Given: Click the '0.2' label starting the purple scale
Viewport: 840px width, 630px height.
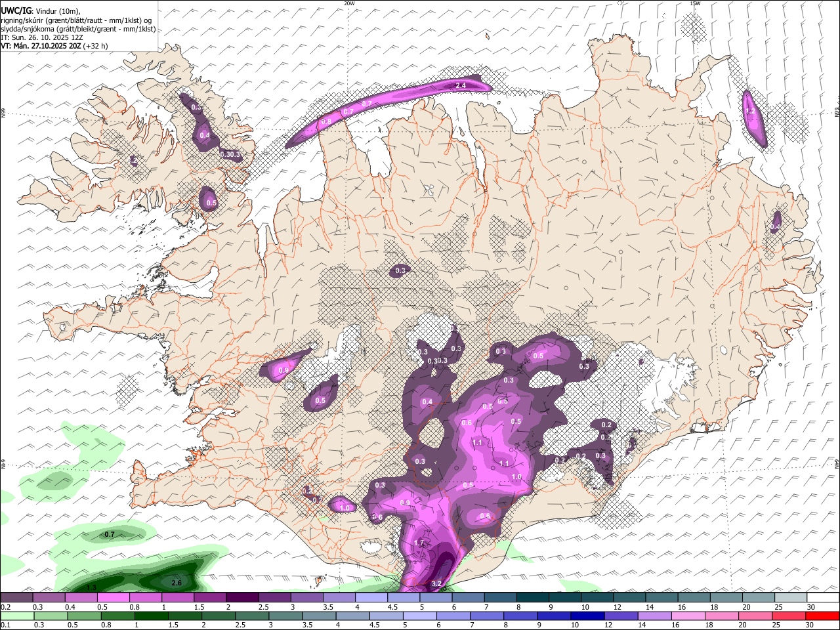Looking at the screenshot, I should (x=5, y=607).
